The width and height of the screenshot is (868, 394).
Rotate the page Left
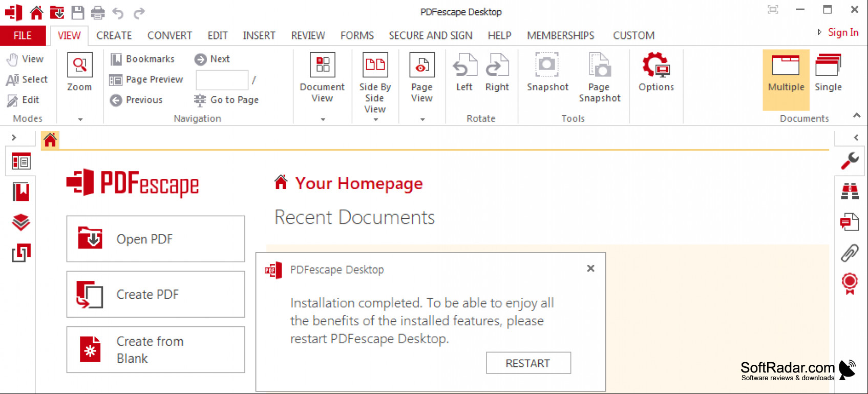[x=464, y=72]
